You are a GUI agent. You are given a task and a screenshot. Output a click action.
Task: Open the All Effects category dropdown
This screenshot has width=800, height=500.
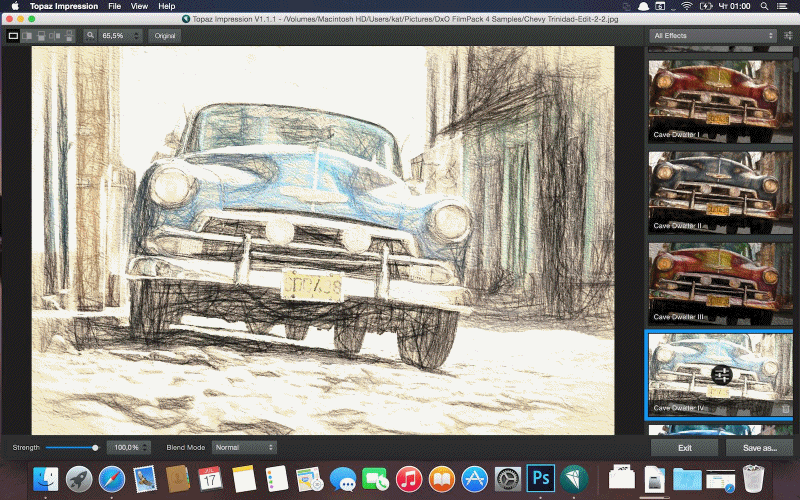tap(711, 36)
